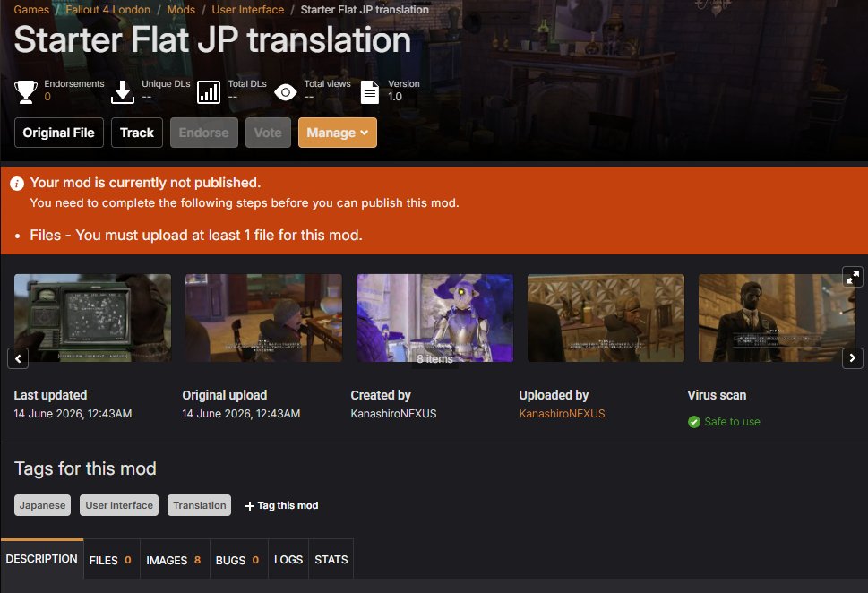Navigate to Mods breadcrumb

pos(181,10)
